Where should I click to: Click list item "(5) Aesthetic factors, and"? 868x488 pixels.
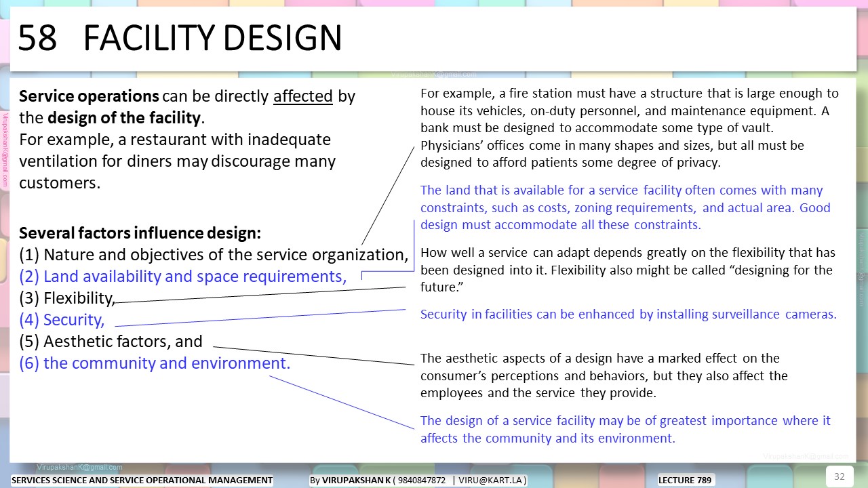(x=111, y=342)
